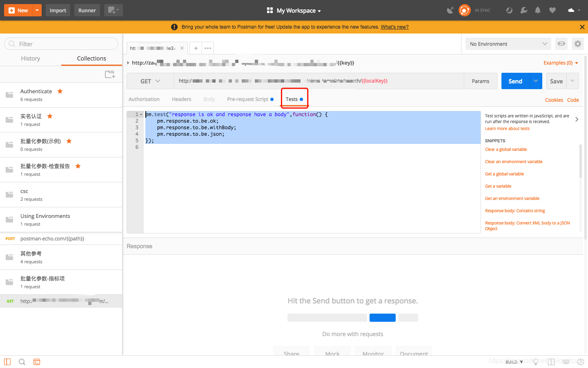Add a new request tab
The image size is (588, 368).
tap(196, 48)
